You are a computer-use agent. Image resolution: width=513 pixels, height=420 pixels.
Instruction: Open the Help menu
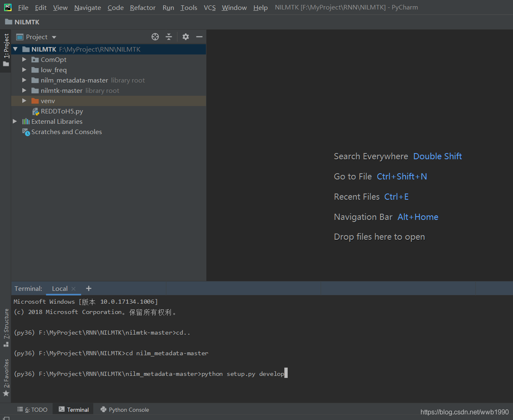260,7
